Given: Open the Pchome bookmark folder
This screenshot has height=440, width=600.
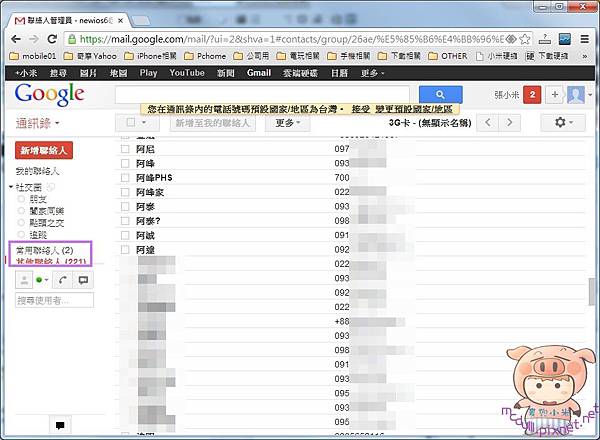Looking at the screenshot, I should pyautogui.click(x=205, y=56).
